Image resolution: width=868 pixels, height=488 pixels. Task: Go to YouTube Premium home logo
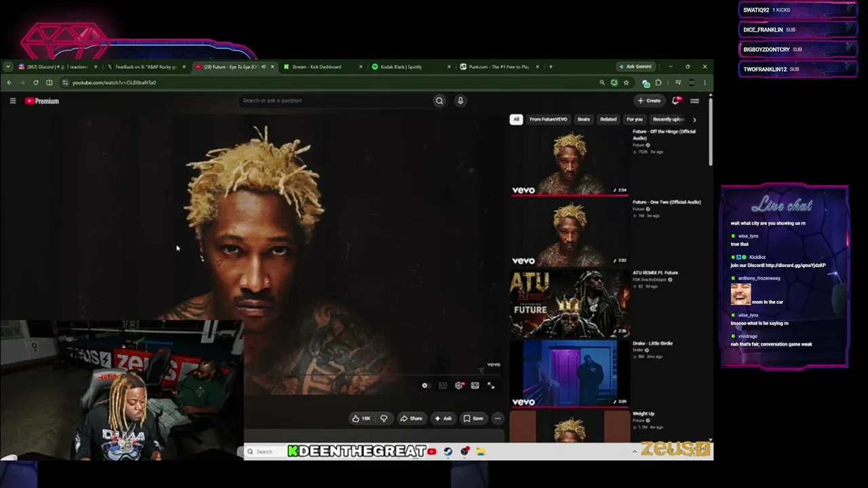(x=42, y=101)
